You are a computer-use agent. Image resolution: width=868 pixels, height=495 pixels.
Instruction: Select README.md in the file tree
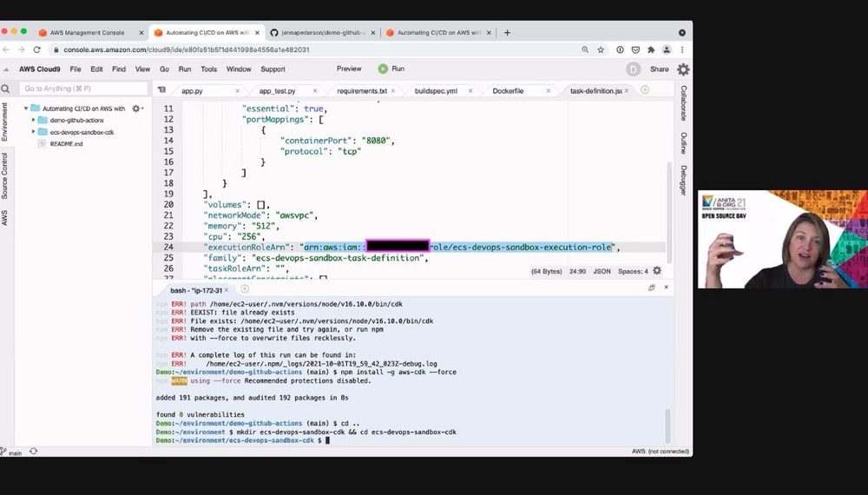66,144
